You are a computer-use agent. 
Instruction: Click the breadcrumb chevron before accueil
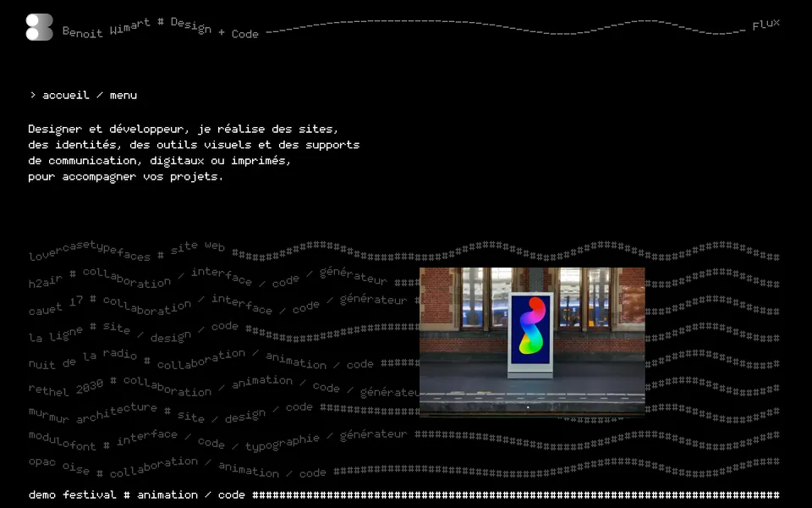tap(33, 95)
